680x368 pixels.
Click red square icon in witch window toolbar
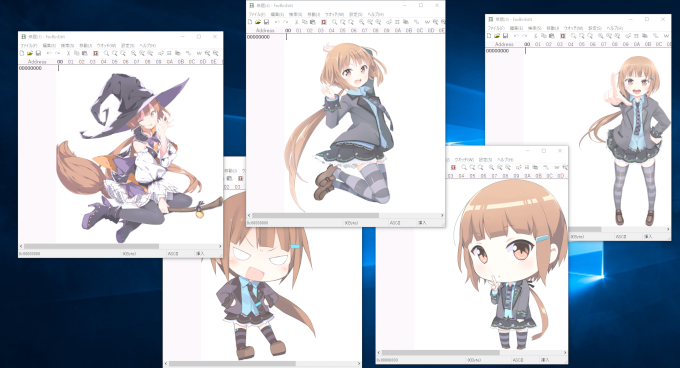click(x=96, y=53)
